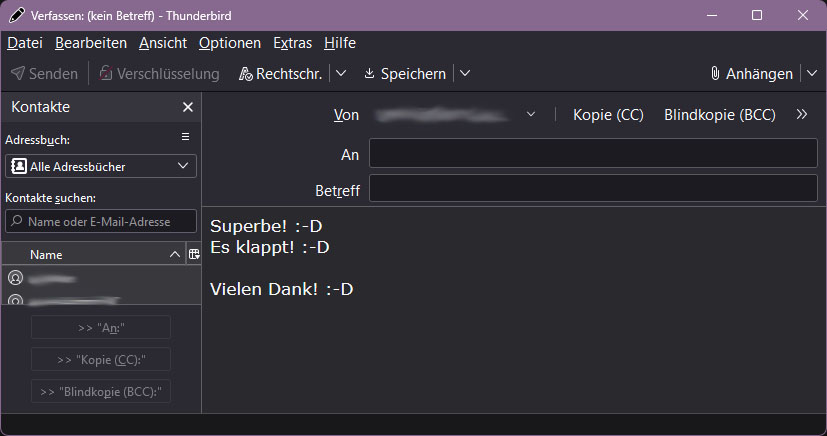
Task: Open the Von sender identity dropdown
Action: 531,115
